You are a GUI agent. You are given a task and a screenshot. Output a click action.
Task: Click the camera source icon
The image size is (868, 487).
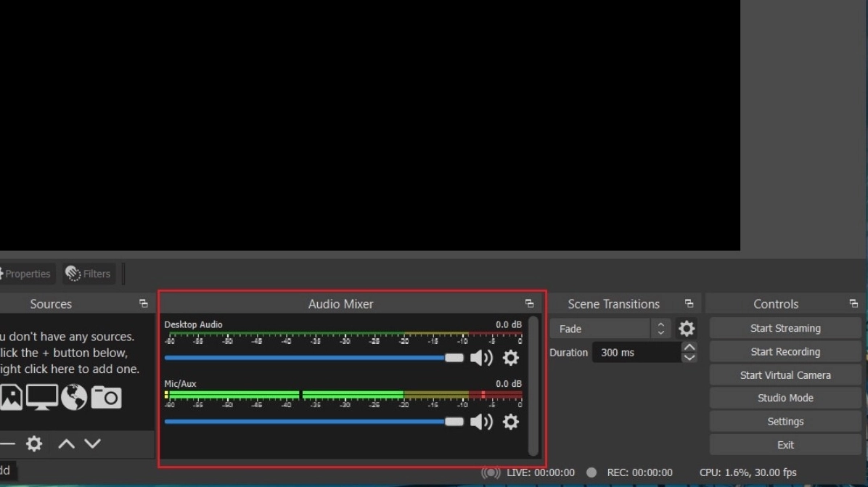click(106, 397)
